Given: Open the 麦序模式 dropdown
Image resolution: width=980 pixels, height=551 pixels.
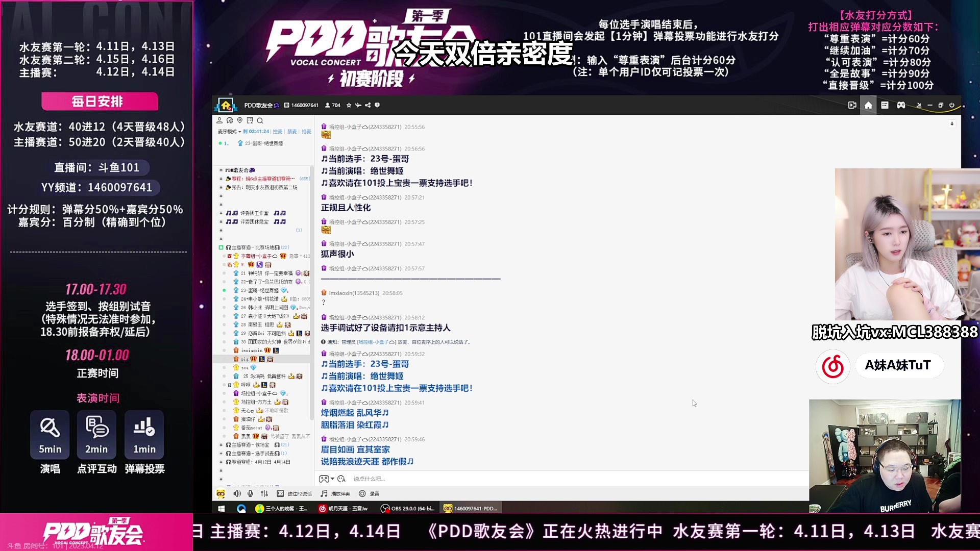Looking at the screenshot, I should (x=229, y=132).
